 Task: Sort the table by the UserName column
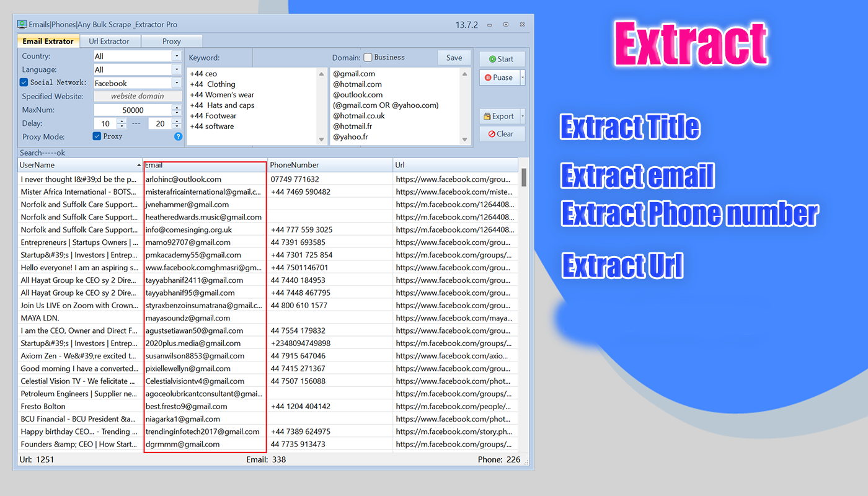[81, 165]
